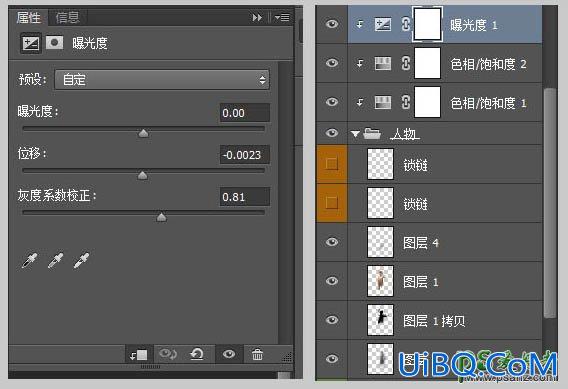Screen dimensions: 568x389
Task: Click the Properties panel vertical scrollbar
Action: pos(285,203)
